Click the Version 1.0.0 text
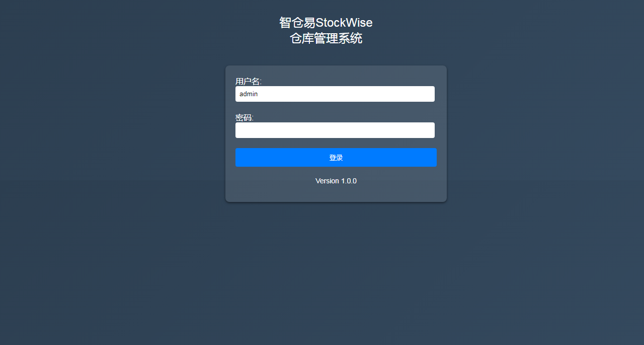The image size is (644, 345). (x=336, y=181)
